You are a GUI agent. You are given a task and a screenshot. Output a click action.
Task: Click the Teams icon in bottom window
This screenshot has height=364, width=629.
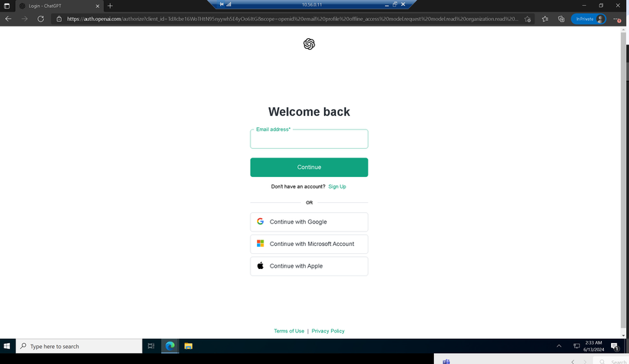446,361
